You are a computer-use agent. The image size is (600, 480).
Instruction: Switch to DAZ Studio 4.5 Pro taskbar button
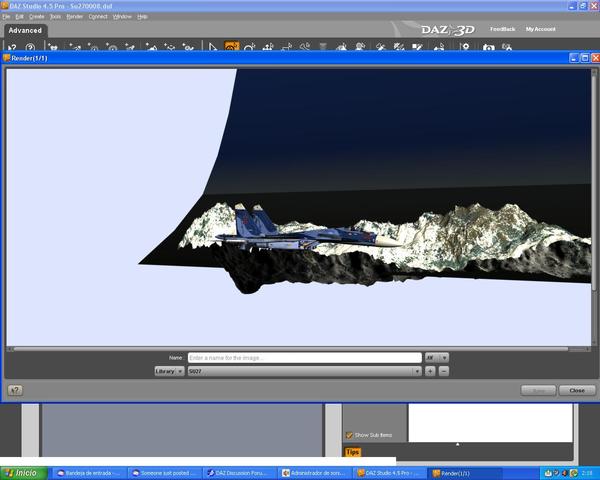390,473
